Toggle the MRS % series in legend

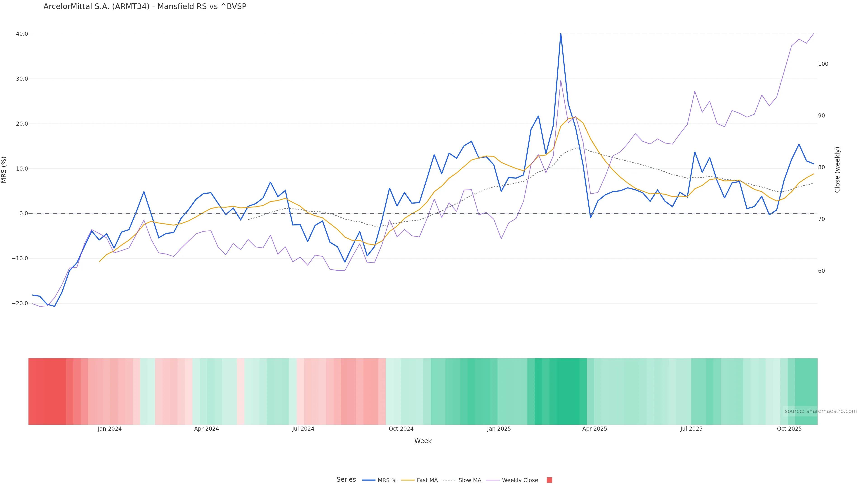tap(380, 480)
